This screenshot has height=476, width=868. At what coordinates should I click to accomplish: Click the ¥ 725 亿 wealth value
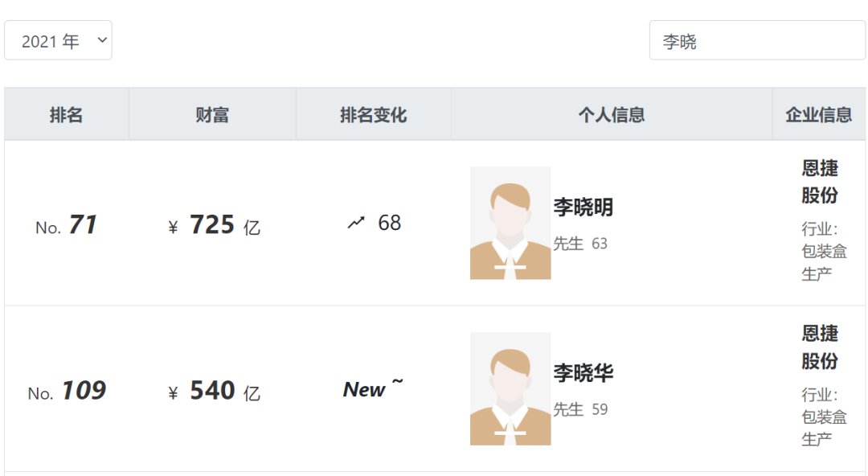coord(214,225)
